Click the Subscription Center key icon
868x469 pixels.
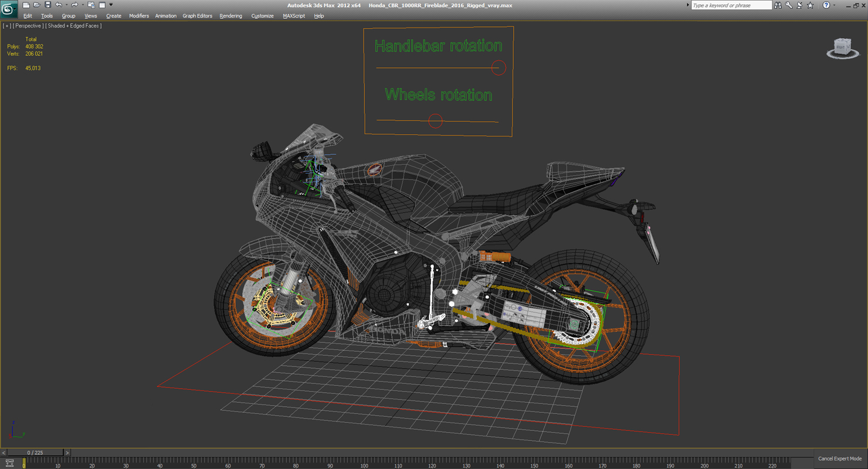789,5
